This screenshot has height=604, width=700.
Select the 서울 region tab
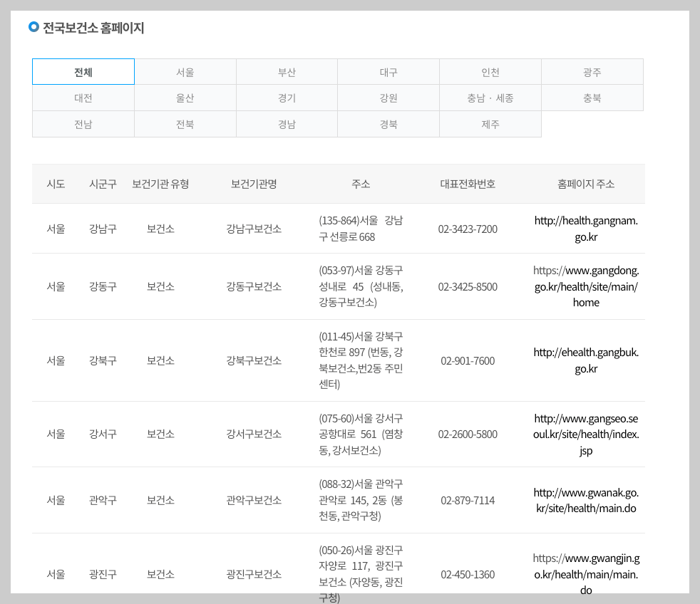(x=185, y=71)
